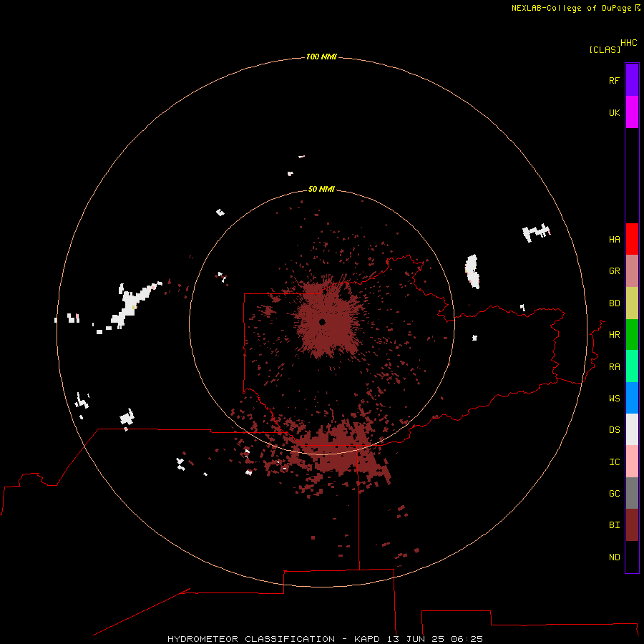The image size is (644, 644).
Task: Click the RA legend label
Action: (614, 366)
